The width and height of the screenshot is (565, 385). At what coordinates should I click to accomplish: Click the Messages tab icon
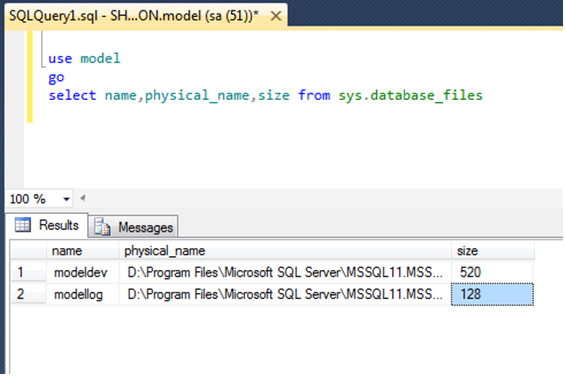[102, 227]
